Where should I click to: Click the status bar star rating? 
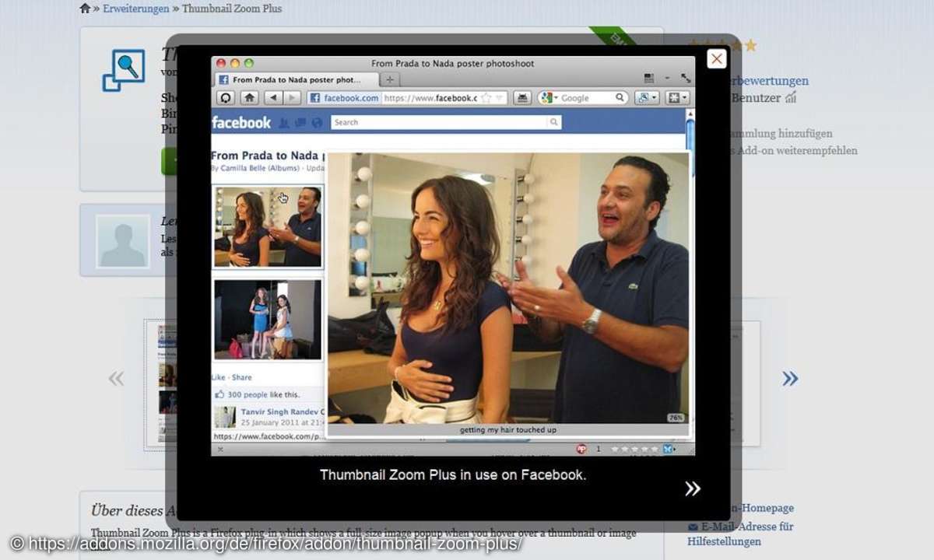pos(634,449)
